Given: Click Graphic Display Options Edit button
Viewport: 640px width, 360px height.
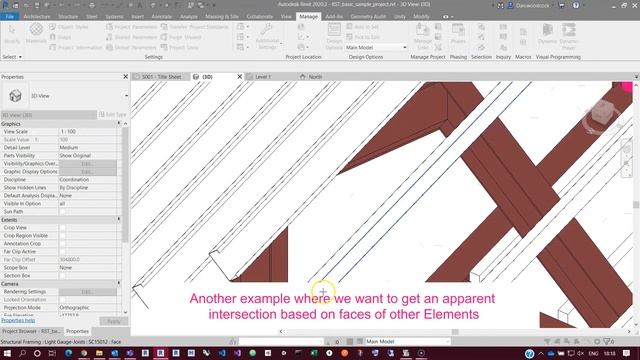Looking at the screenshot, I should pyautogui.click(x=88, y=172).
